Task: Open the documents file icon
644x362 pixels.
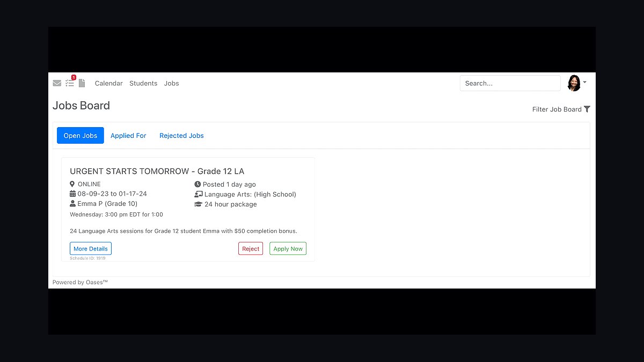Action: (82, 83)
